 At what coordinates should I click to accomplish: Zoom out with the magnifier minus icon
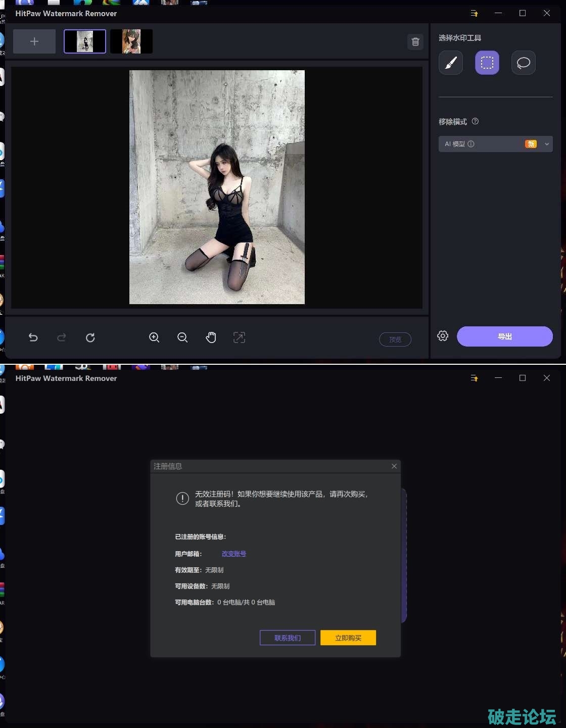[182, 337]
